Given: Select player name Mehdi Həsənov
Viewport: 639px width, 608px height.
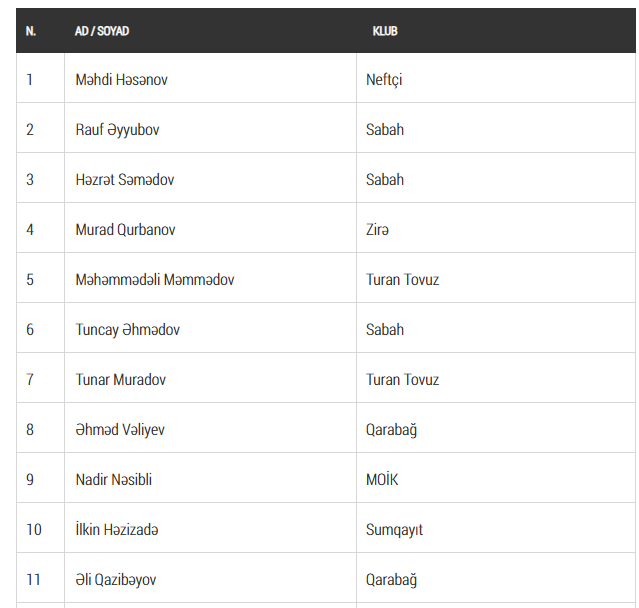Looking at the screenshot, I should click(x=122, y=79).
